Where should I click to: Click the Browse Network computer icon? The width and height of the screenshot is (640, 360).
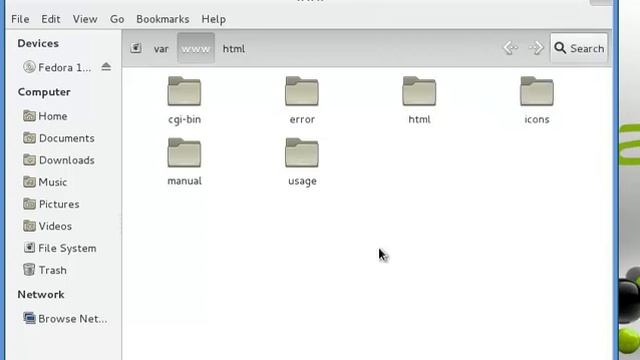tap(29, 318)
